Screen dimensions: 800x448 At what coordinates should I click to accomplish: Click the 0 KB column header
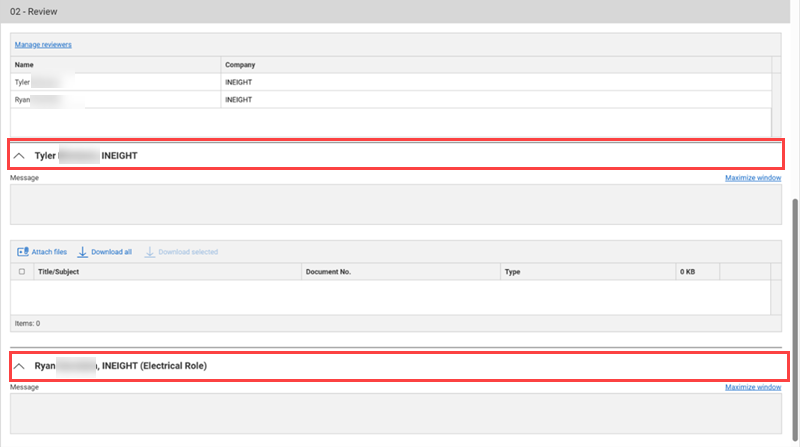[x=697, y=272]
